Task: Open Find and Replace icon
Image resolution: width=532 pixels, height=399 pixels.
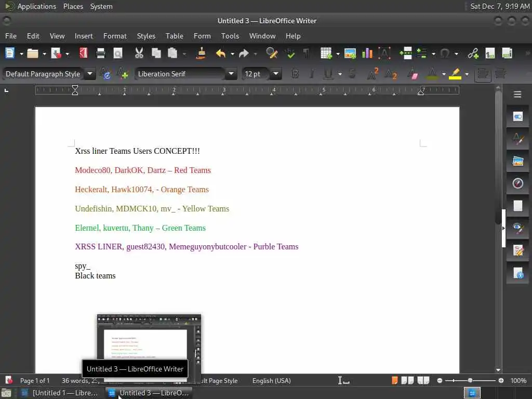Action: (272, 54)
